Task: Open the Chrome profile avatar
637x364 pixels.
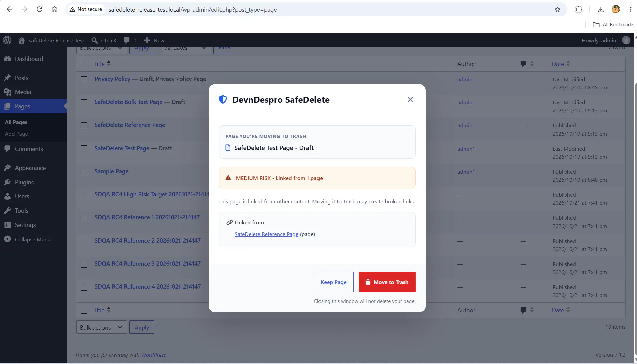Action: pos(616,9)
